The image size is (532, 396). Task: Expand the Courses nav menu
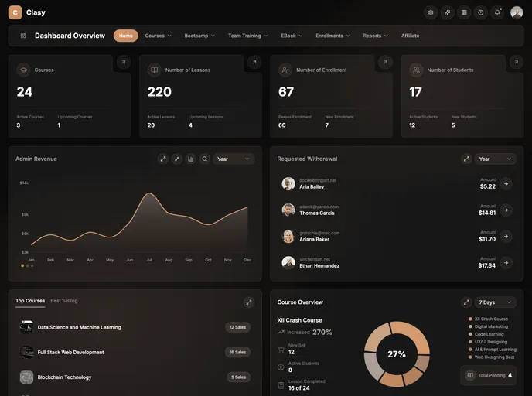coord(158,36)
